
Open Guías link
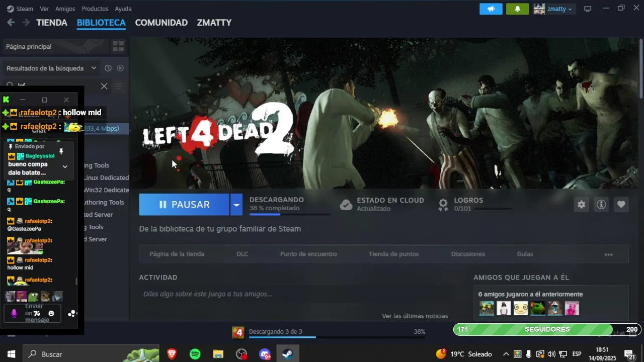[525, 254]
